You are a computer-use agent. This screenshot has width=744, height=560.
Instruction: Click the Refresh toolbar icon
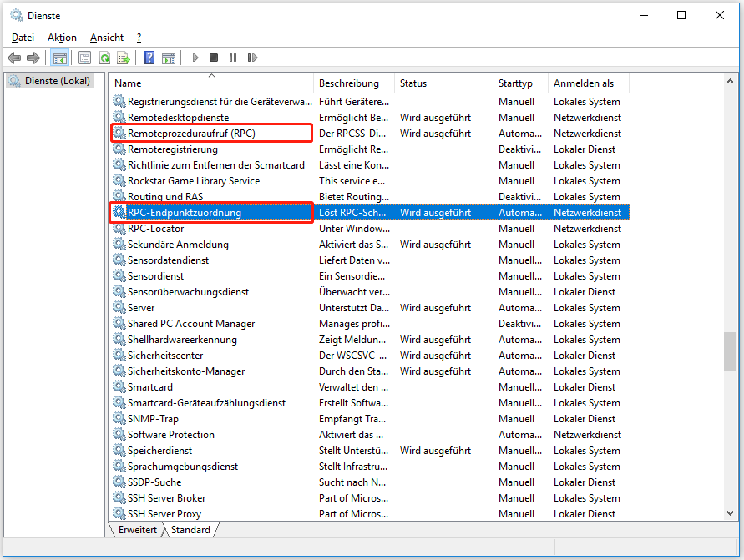coord(104,58)
